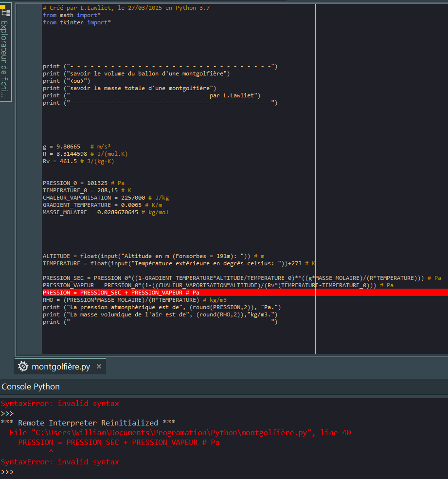Click the 'TEMPERATURE = float(input' line
448x479 pixels.
[179, 264]
